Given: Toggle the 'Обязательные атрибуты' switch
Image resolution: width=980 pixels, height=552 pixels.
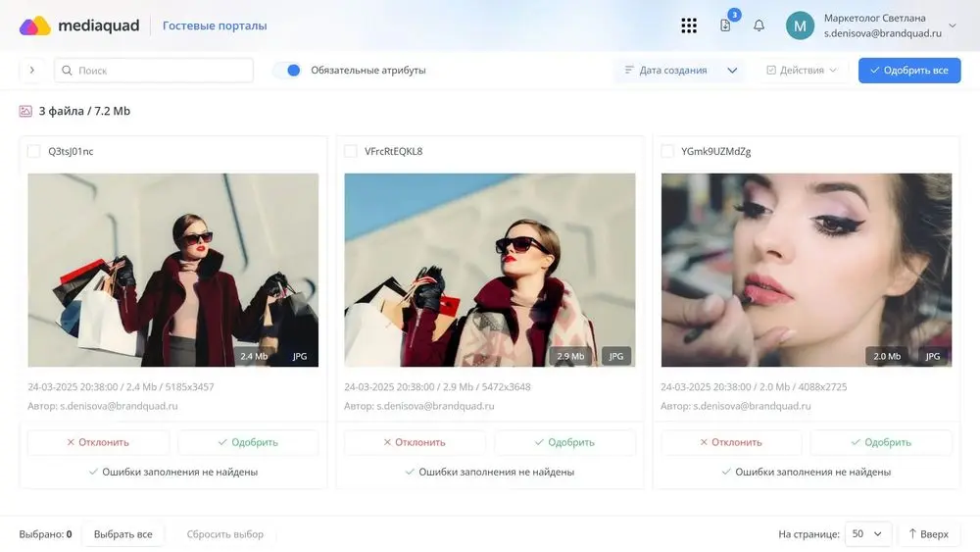Looking at the screenshot, I should click(x=287, y=70).
